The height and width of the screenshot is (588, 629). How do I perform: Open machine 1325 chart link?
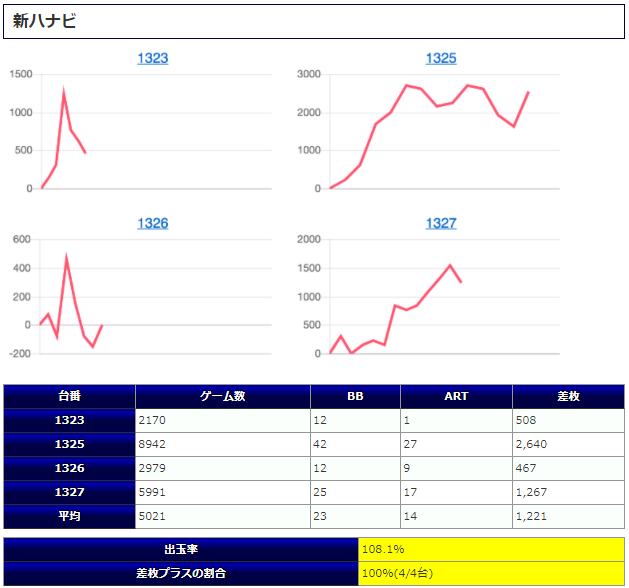[440, 58]
